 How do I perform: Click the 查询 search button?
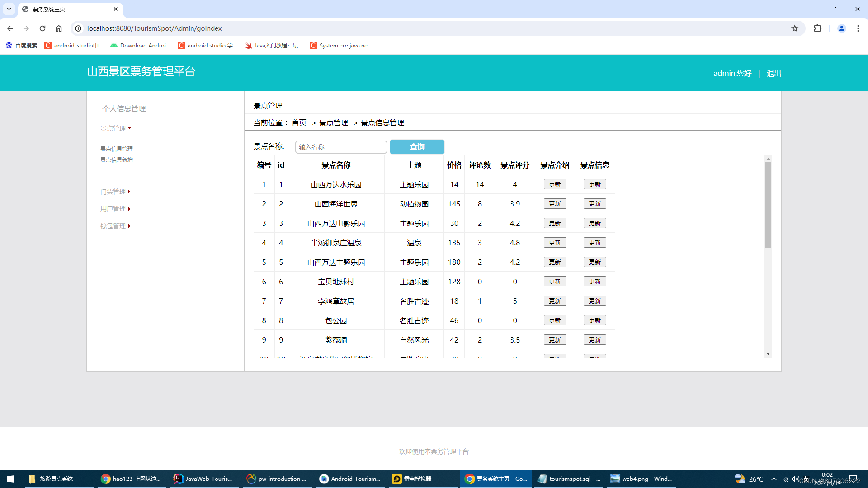[x=417, y=147]
